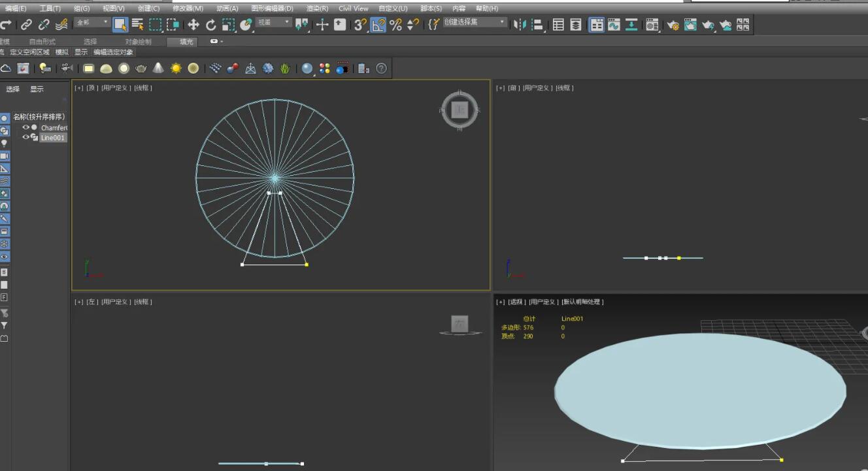Switch to the 对象绘制 ribbon tab
Viewport: 868px width, 471px height.
(138, 42)
